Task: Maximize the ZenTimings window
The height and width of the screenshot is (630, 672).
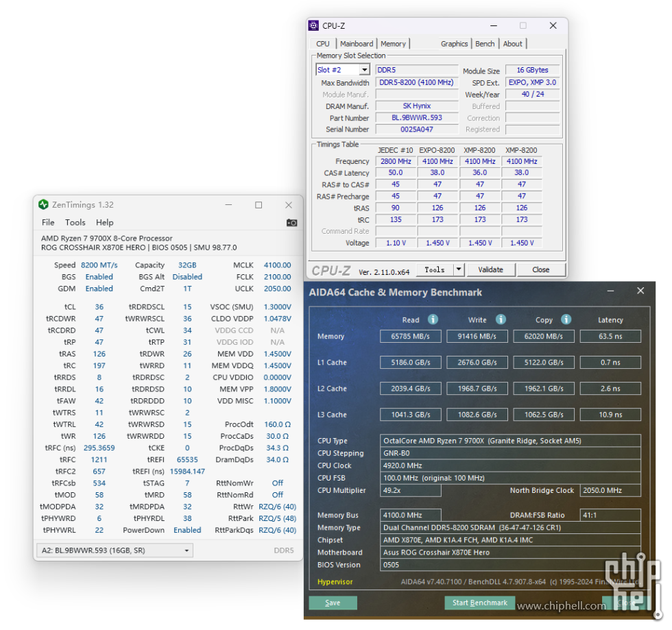Action: coord(259,205)
